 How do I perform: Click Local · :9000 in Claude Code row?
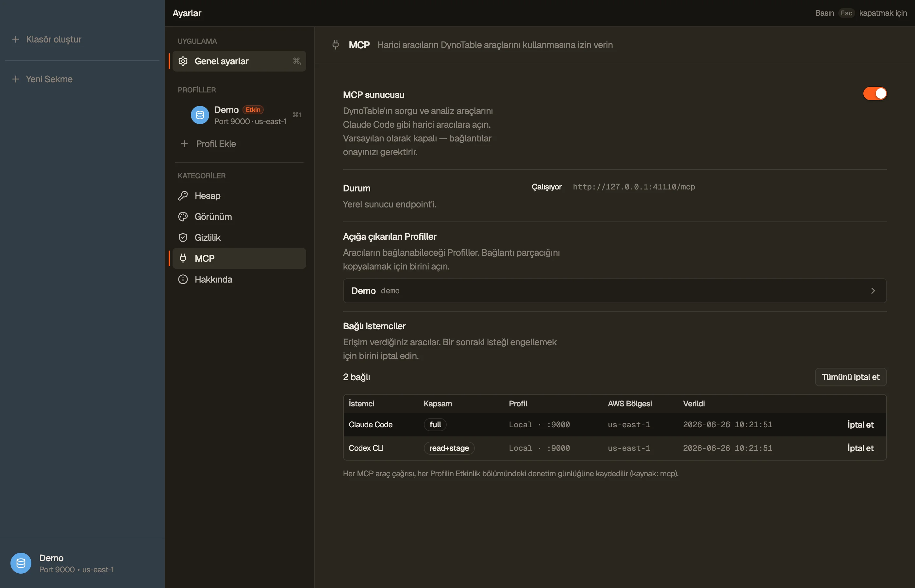click(539, 425)
